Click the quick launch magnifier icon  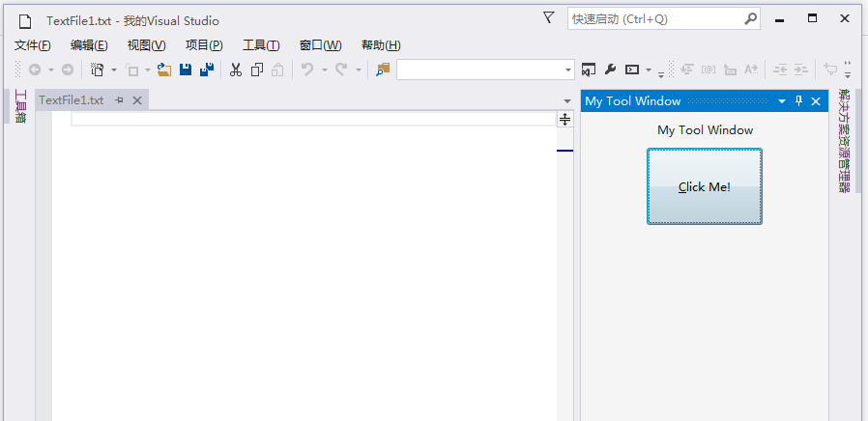[x=751, y=18]
